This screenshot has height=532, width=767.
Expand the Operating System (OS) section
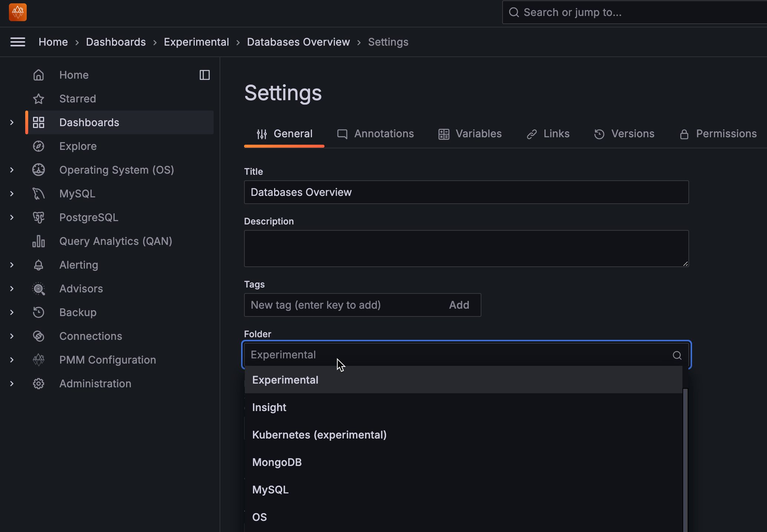(12, 170)
